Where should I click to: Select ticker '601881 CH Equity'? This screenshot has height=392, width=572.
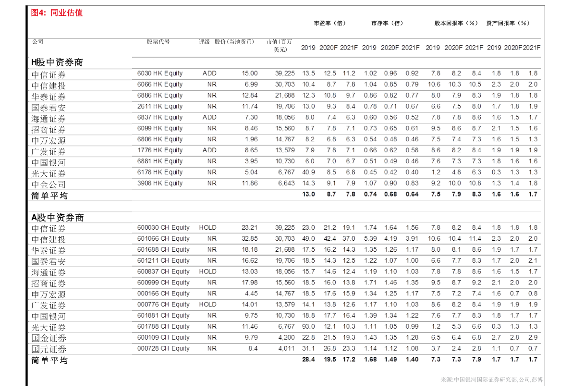click(x=163, y=315)
